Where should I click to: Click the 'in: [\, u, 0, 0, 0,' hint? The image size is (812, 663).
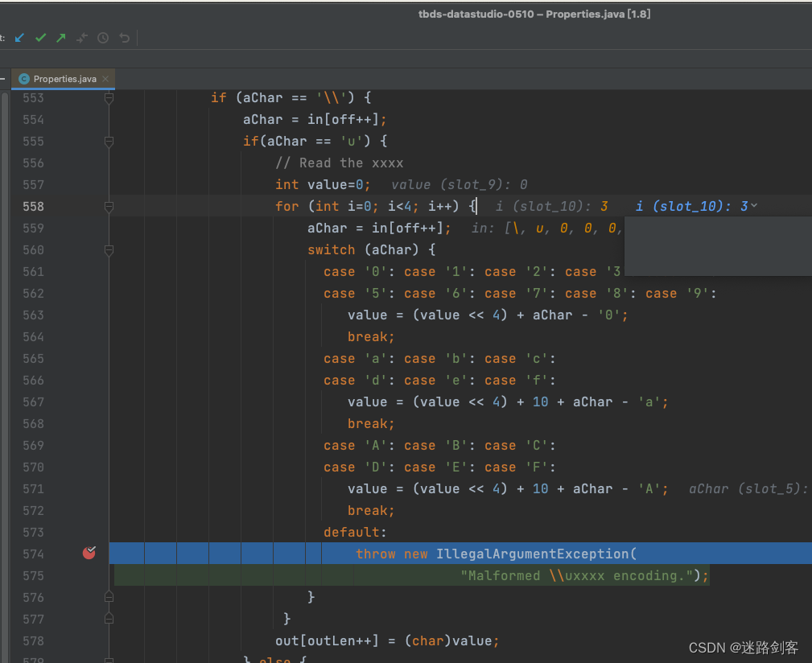click(546, 229)
